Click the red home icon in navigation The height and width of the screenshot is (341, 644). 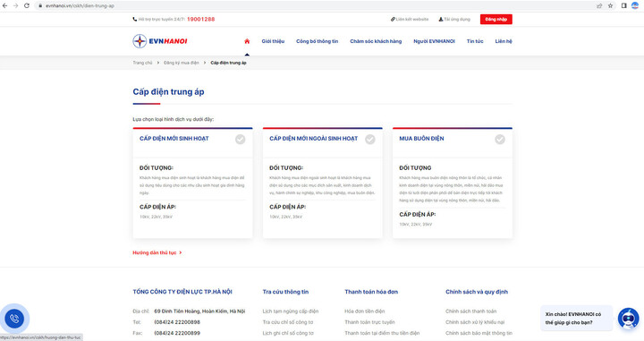[x=247, y=41]
